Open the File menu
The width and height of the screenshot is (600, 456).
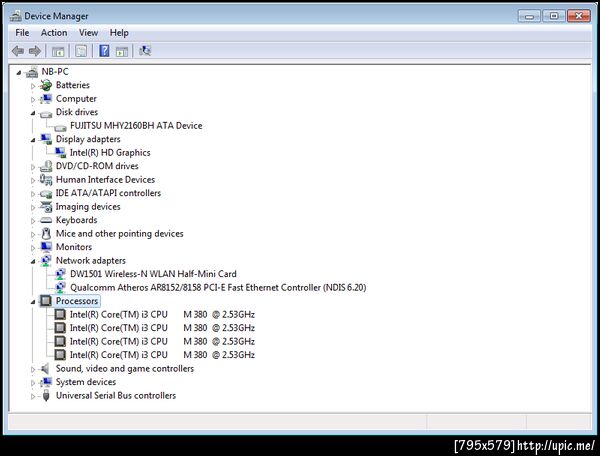click(x=22, y=33)
